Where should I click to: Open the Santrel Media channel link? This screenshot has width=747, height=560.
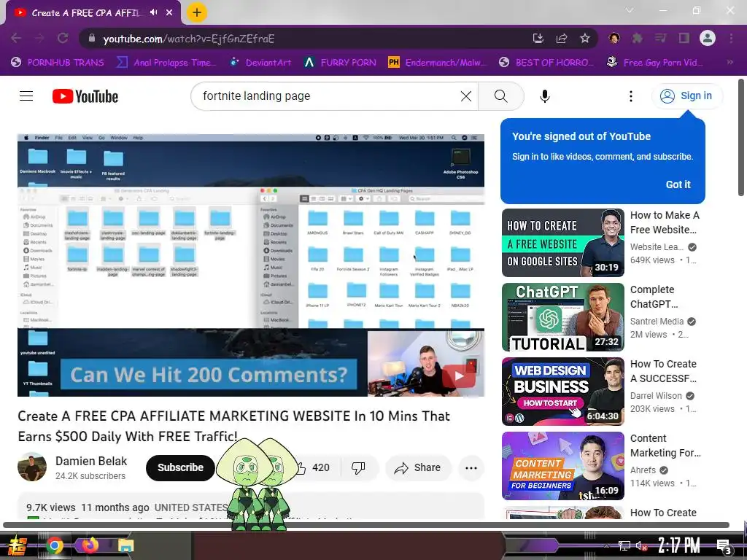[657, 322]
